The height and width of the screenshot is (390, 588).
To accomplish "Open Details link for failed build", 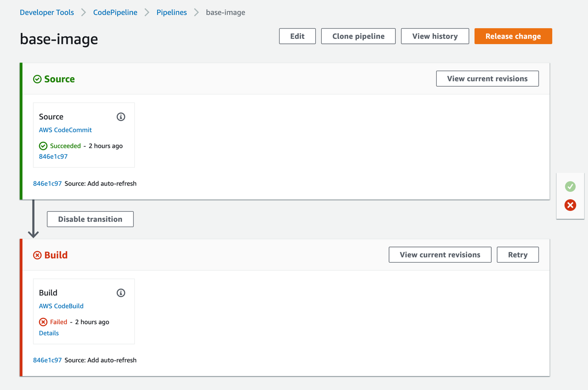I will (49, 333).
